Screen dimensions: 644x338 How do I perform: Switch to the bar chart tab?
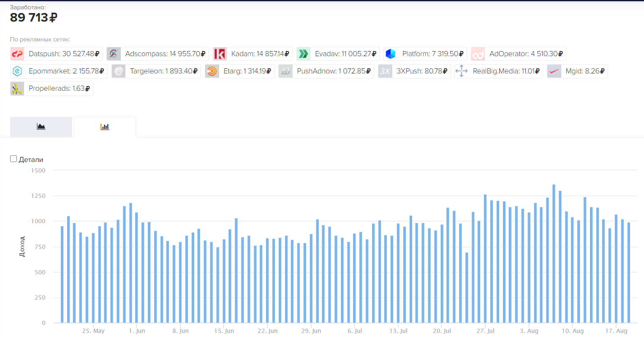pyautogui.click(x=105, y=127)
